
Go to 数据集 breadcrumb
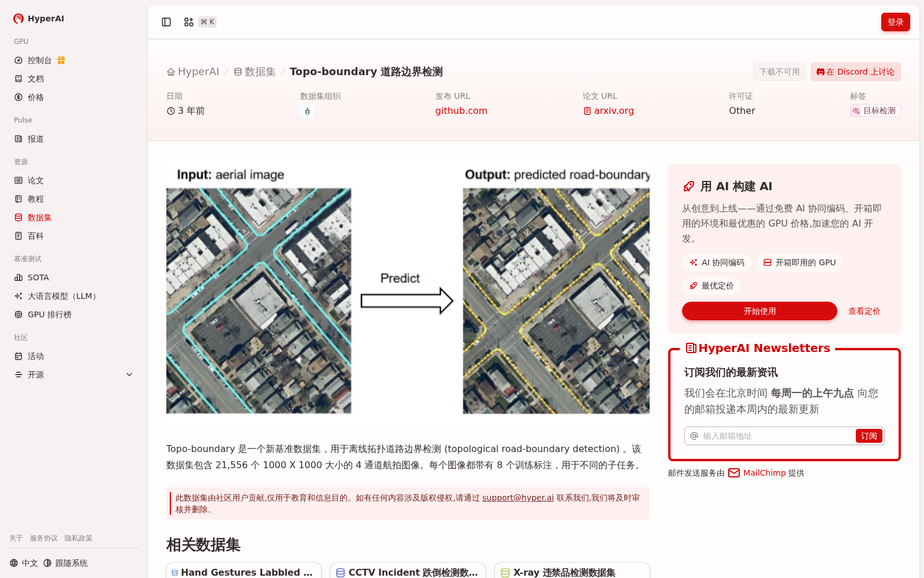pyautogui.click(x=255, y=72)
